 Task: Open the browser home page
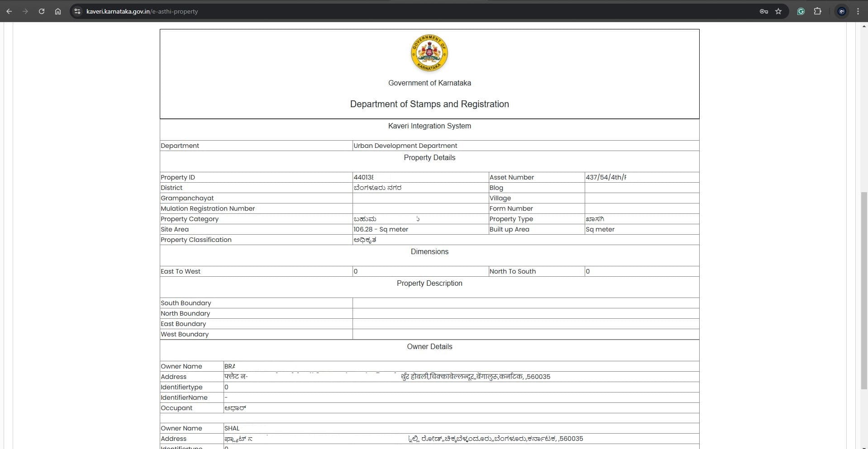pyautogui.click(x=58, y=11)
